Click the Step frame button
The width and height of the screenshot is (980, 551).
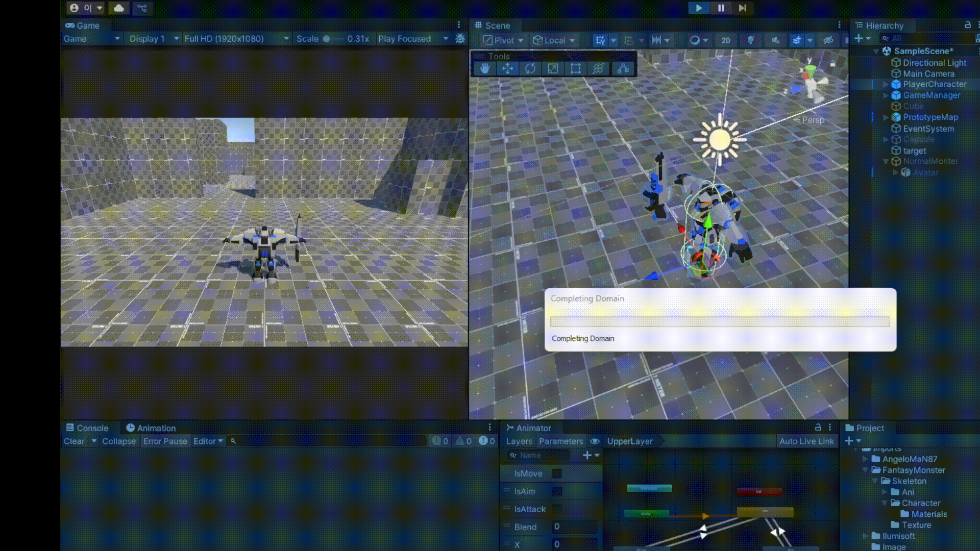coord(742,8)
